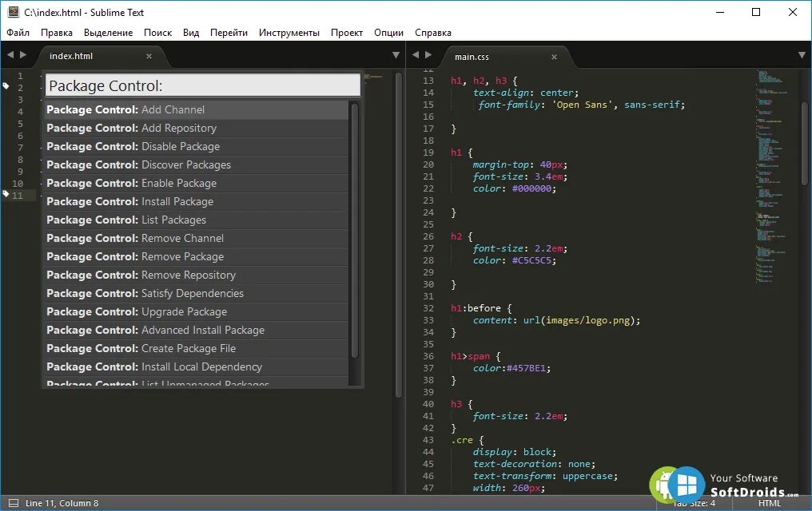The image size is (812, 511).
Task: Select Package Control: Remove Channel
Action: (x=197, y=238)
